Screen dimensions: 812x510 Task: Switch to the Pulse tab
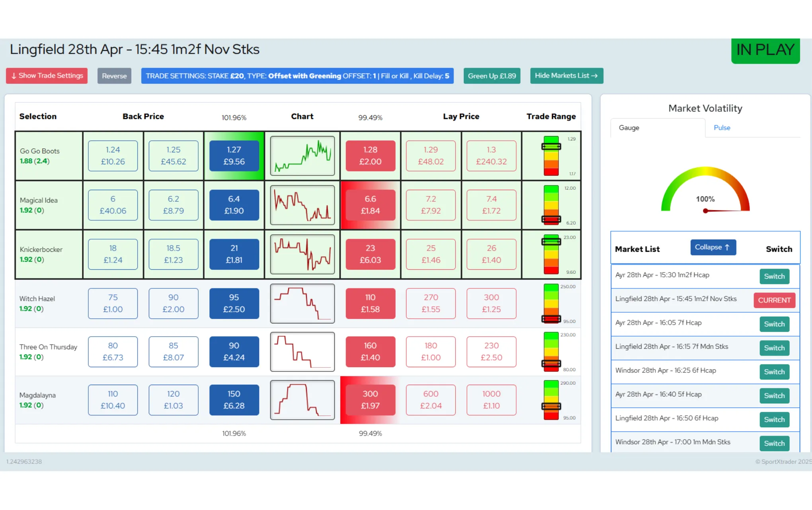click(x=722, y=128)
